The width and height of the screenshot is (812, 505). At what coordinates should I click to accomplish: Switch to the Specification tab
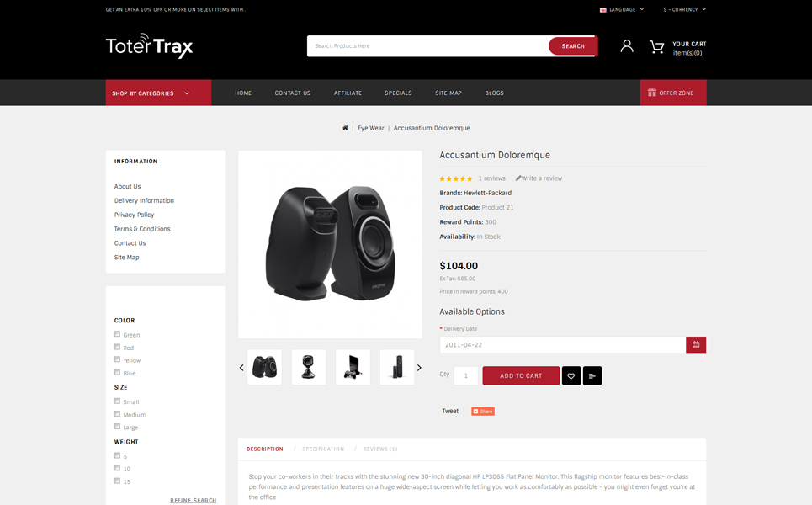point(323,449)
